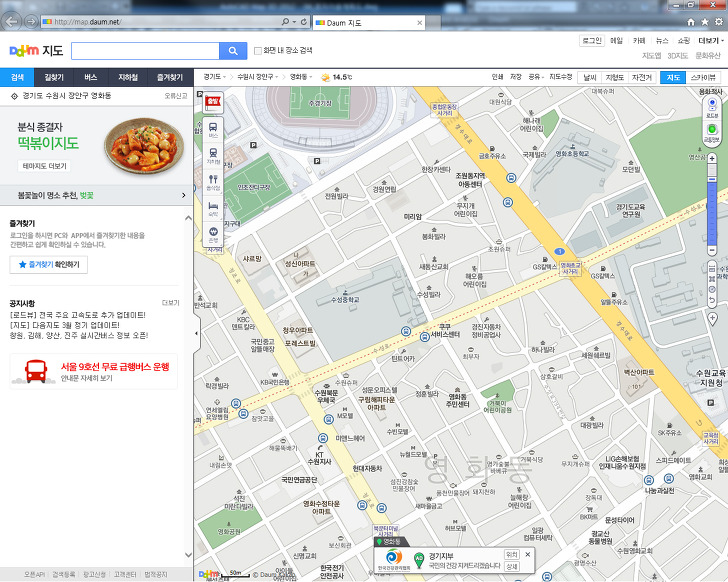Image resolution: width=728 pixels, height=582 pixels.
Task: Select the 버스 bus tab
Action: [91, 78]
